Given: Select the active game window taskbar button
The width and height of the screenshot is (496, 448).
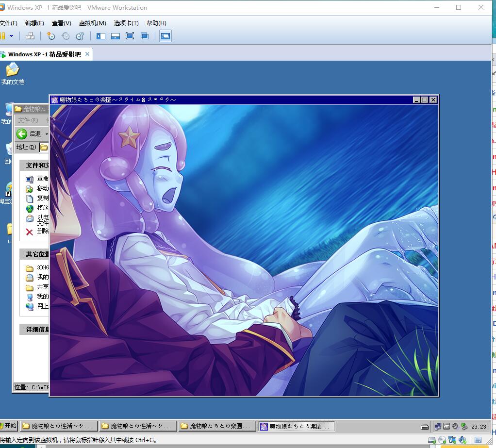Looking at the screenshot, I should point(296,426).
